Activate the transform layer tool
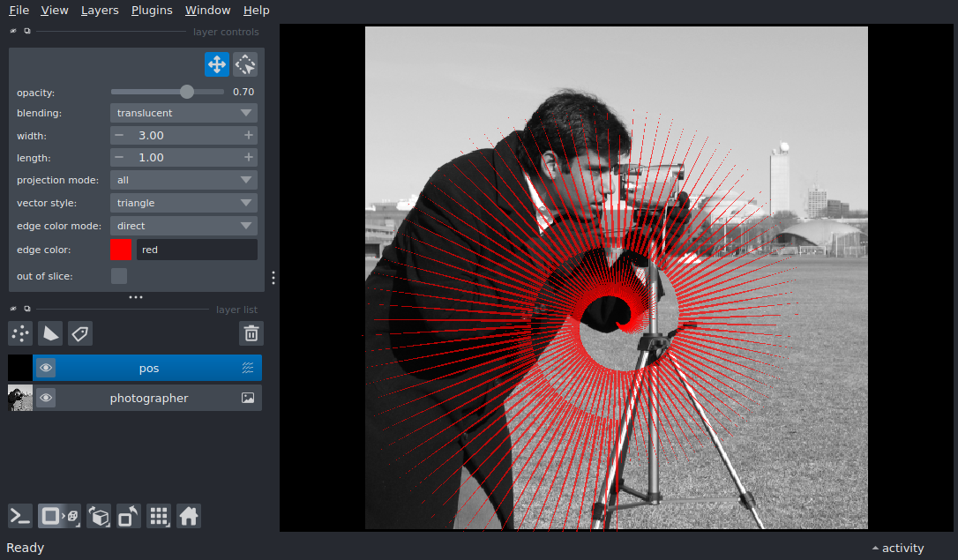 tap(245, 64)
